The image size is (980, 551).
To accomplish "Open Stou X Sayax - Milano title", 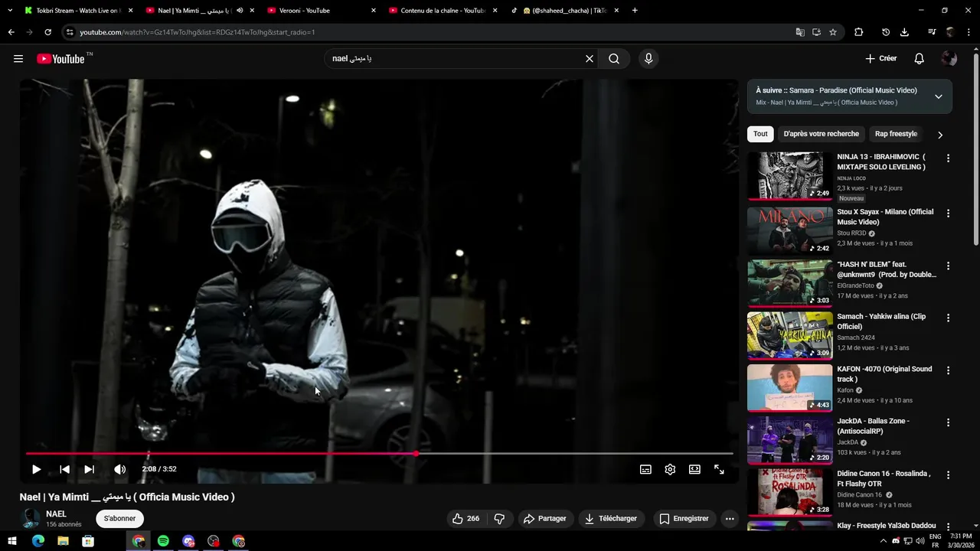I will pyautogui.click(x=885, y=217).
